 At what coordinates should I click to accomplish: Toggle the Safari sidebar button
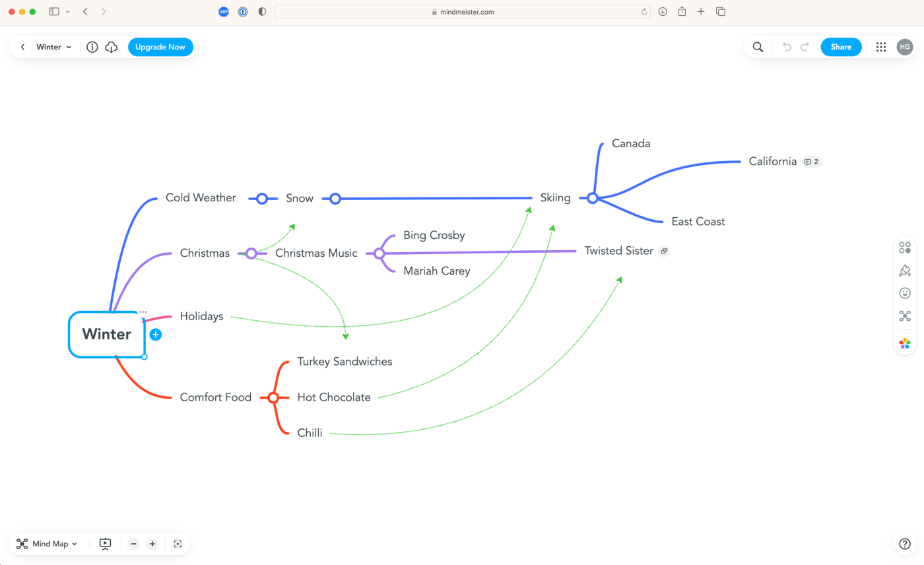pyautogui.click(x=54, y=12)
